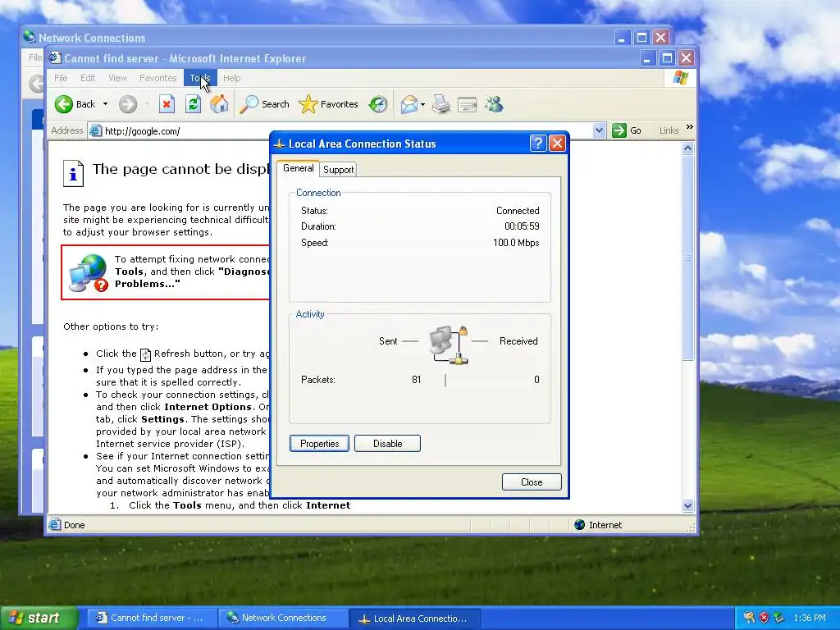Screen dimensions: 840x630
Task: Click the 100.0 Mbps speed value
Action: (516, 243)
